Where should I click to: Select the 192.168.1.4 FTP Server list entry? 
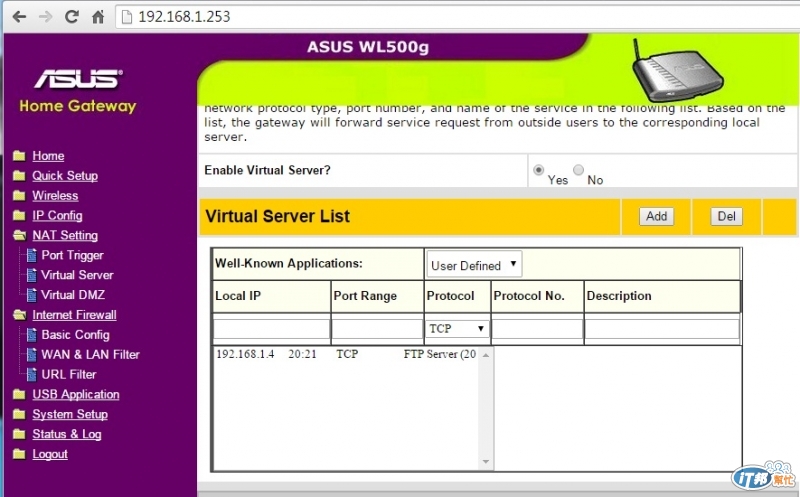pyautogui.click(x=346, y=354)
